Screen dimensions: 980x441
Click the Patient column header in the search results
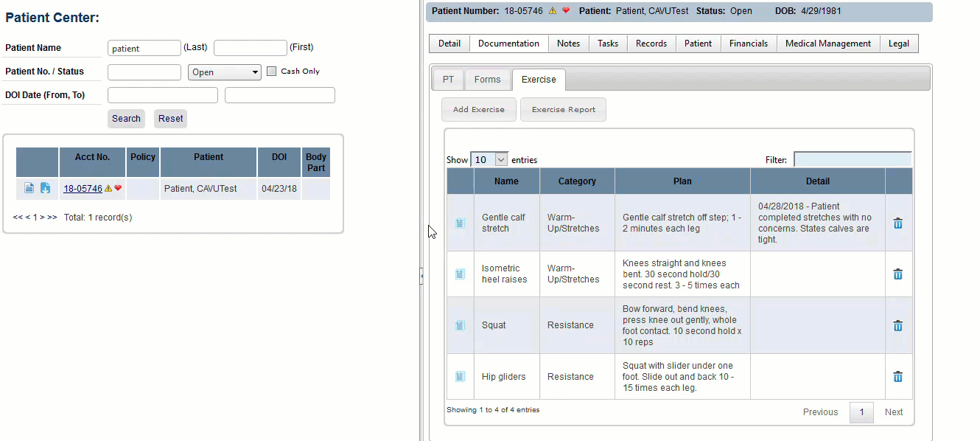(209, 162)
